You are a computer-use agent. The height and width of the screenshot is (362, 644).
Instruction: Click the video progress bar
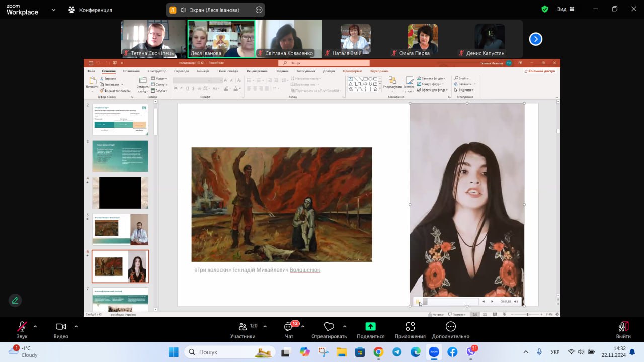(451, 302)
